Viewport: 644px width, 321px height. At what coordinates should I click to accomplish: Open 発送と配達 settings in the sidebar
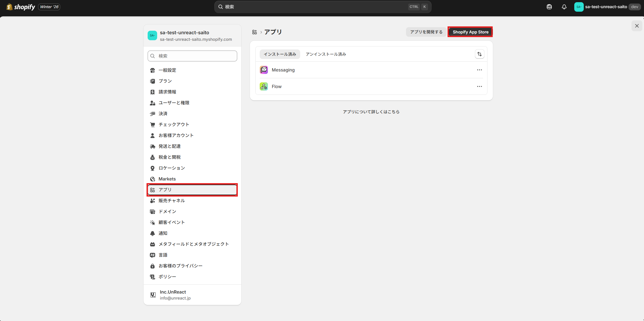click(169, 146)
